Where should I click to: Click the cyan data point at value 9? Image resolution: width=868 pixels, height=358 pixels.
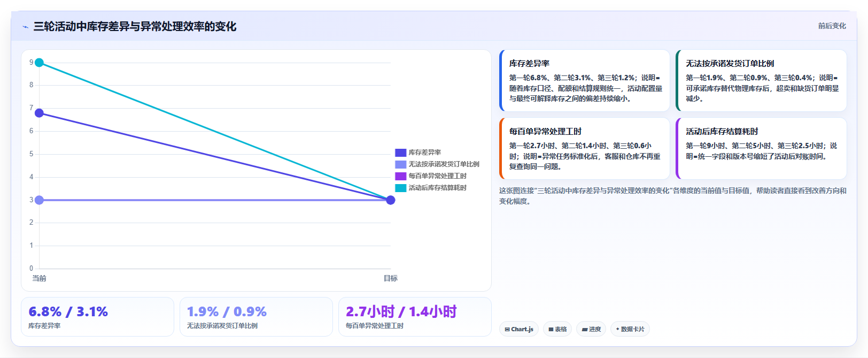click(39, 63)
